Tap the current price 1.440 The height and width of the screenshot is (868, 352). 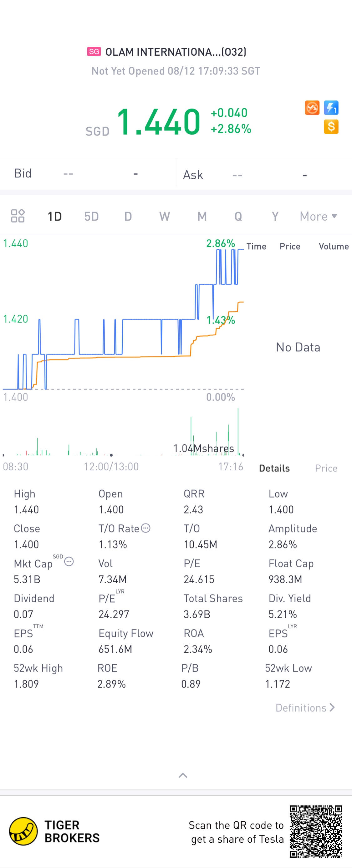159,121
